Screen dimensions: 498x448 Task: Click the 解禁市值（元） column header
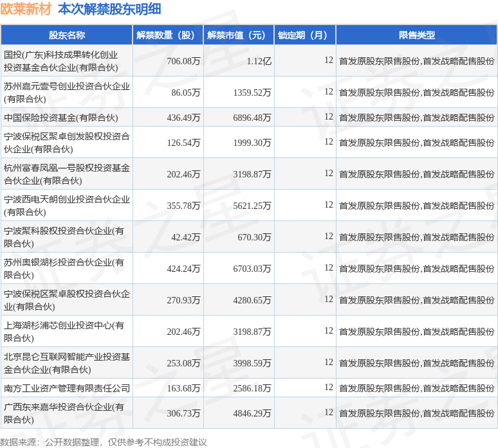tap(239, 35)
